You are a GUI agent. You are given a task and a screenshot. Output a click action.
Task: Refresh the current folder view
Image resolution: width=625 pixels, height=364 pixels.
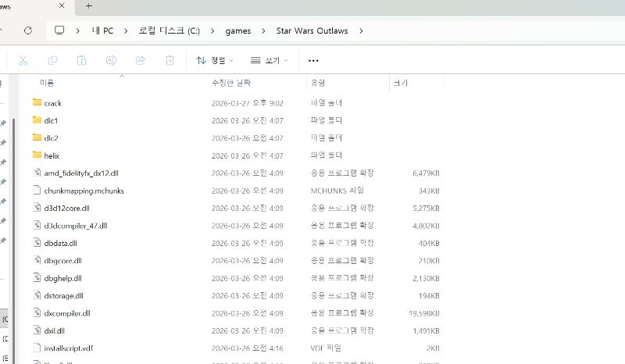coord(28,30)
